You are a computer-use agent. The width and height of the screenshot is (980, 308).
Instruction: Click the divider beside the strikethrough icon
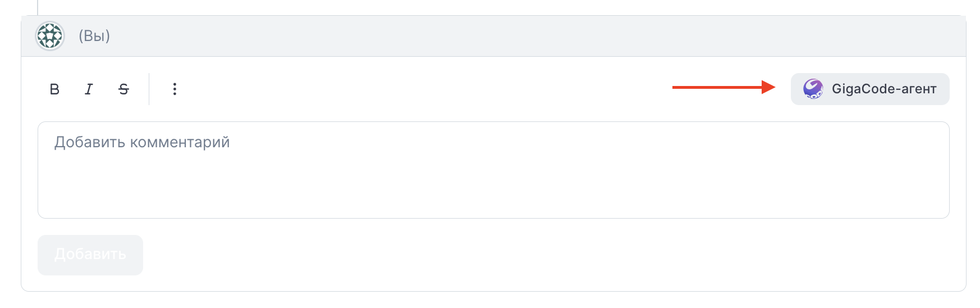click(x=149, y=89)
